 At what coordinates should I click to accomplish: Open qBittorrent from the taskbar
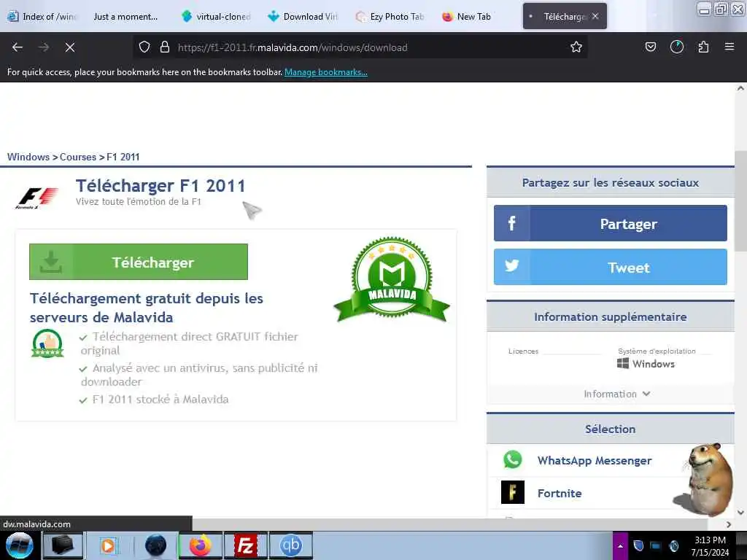(291, 545)
